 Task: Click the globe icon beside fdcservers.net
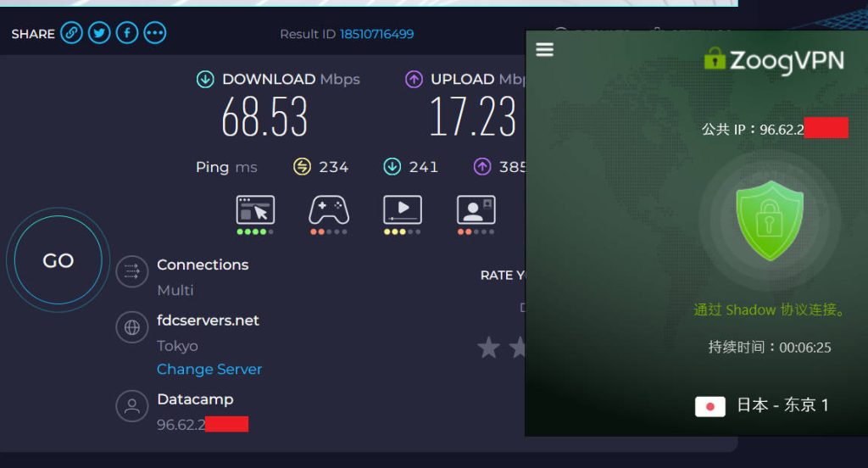click(x=132, y=327)
